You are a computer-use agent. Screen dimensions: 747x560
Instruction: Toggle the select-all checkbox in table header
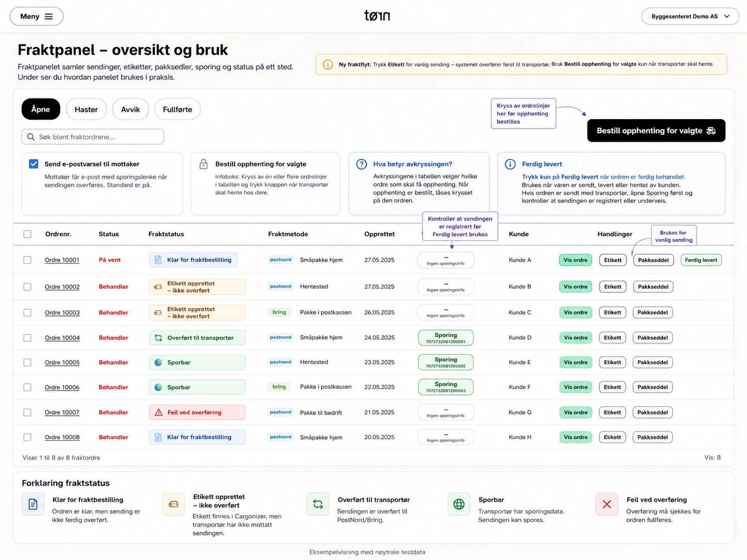pos(27,234)
